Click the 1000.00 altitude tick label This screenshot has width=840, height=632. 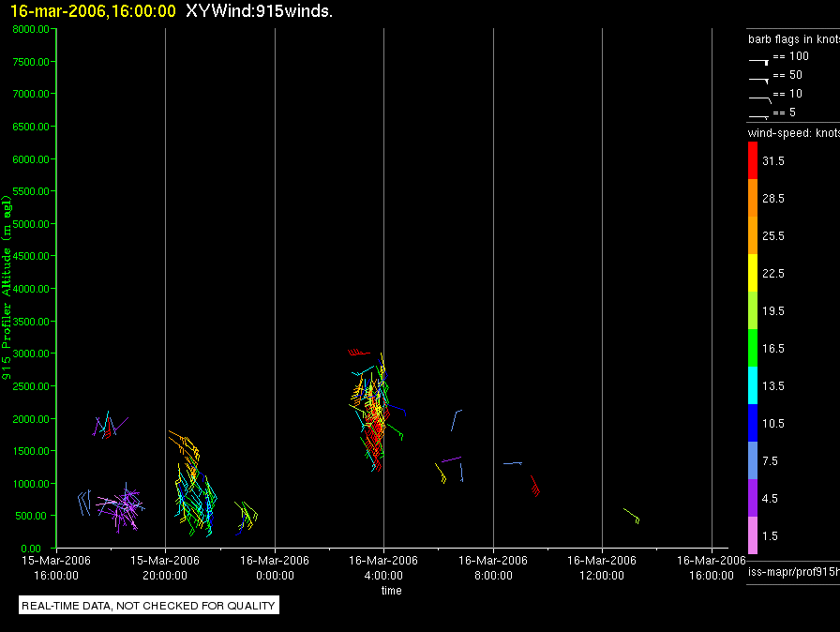pyautogui.click(x=31, y=484)
